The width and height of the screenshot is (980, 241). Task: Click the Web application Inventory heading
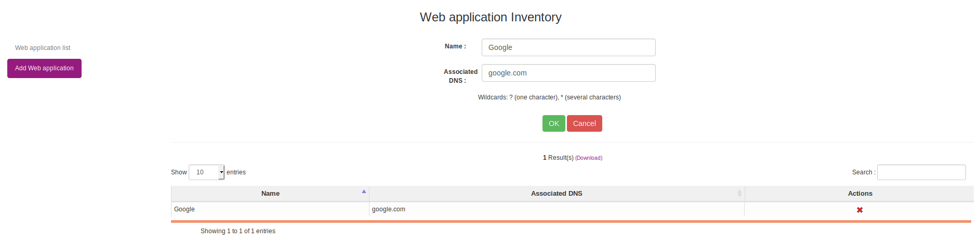(x=491, y=17)
